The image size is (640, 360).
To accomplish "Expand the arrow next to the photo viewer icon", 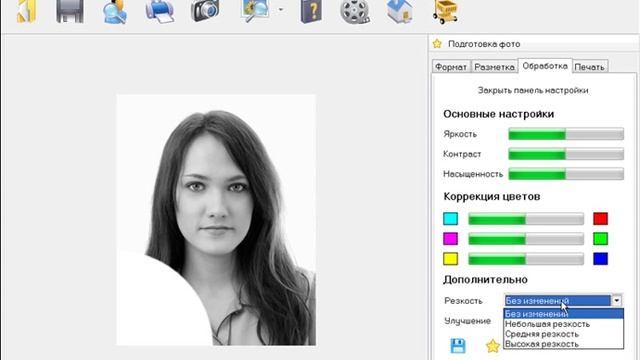I will coord(281,9).
